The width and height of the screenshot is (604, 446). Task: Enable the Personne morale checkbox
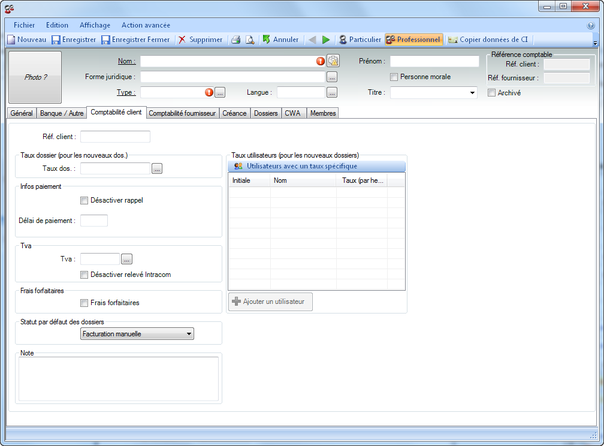394,77
